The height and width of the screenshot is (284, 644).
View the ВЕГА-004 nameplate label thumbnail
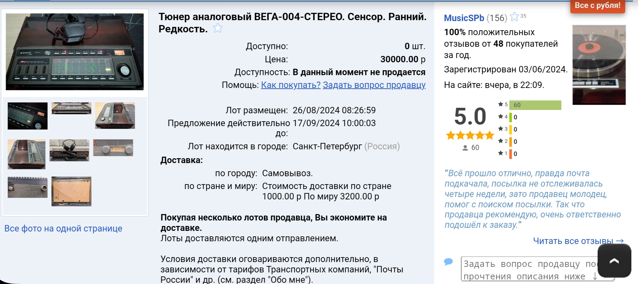[x=27, y=187]
